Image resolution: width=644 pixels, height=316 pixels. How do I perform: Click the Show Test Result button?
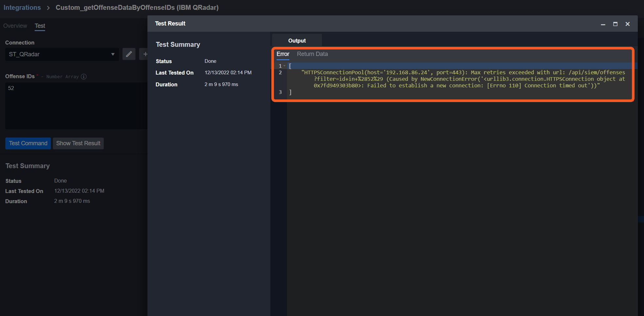pyautogui.click(x=78, y=143)
